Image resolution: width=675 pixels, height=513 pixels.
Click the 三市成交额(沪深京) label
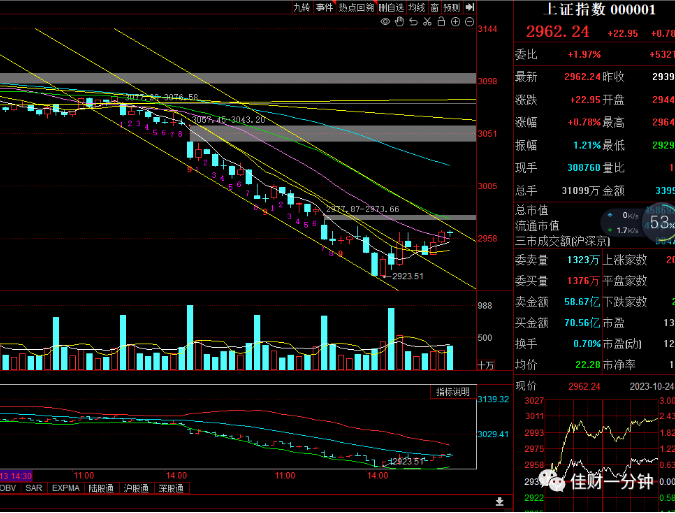click(x=563, y=241)
